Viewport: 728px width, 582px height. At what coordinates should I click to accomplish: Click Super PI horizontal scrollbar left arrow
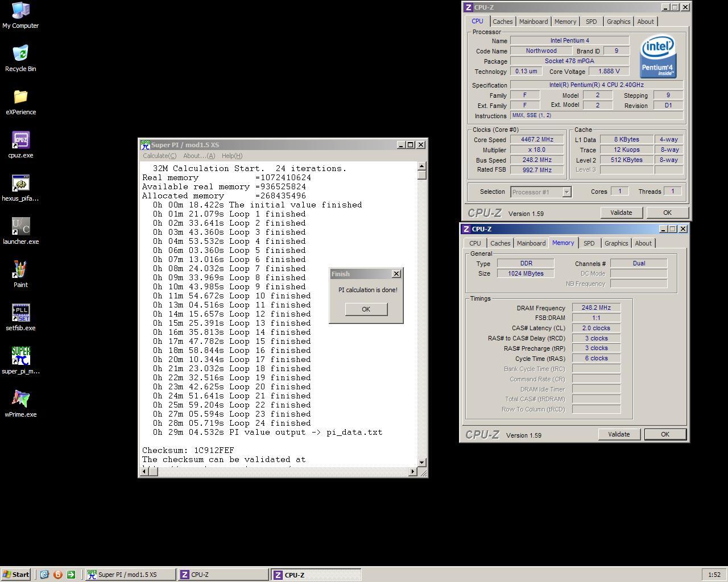[144, 472]
